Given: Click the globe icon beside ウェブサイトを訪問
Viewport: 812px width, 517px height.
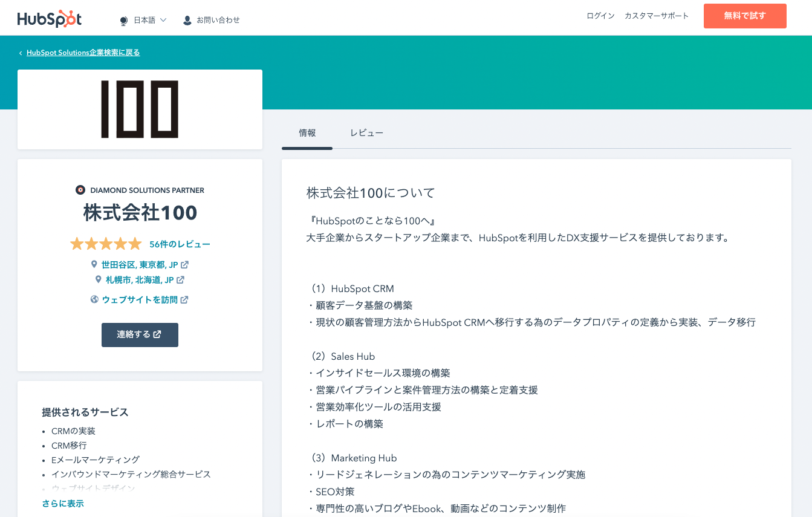Looking at the screenshot, I should (94, 299).
